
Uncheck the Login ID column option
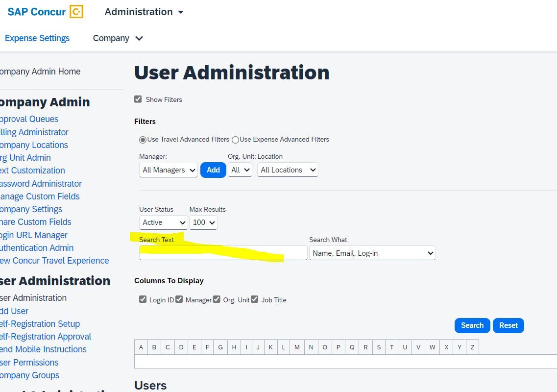coord(143,299)
